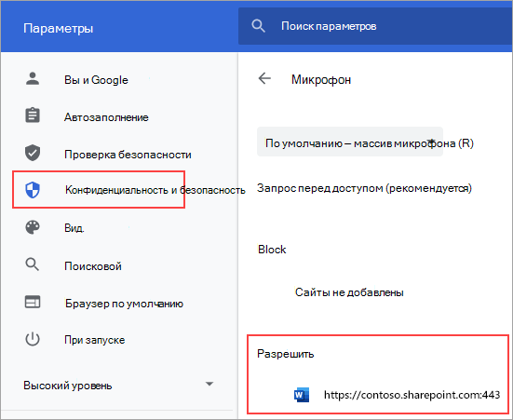
Task: Click the Параметры settings title
Action: point(59,28)
